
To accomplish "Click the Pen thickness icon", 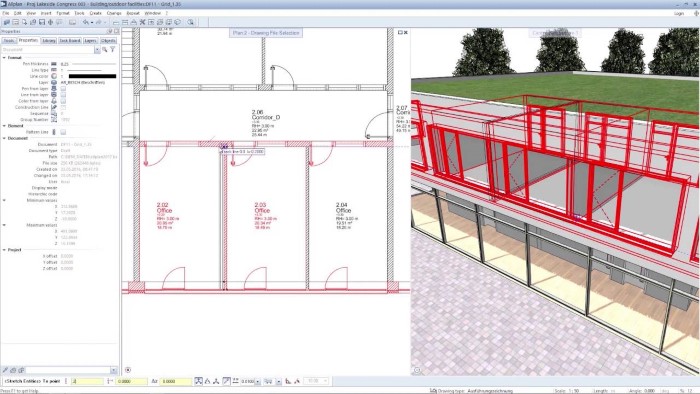I will (54, 64).
